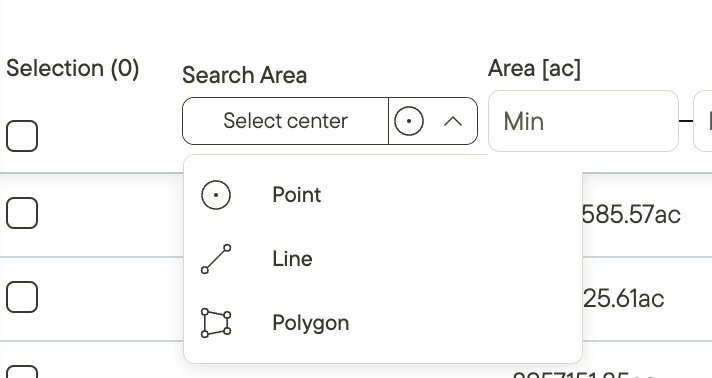Choose the Polygon menu option label

(x=311, y=323)
